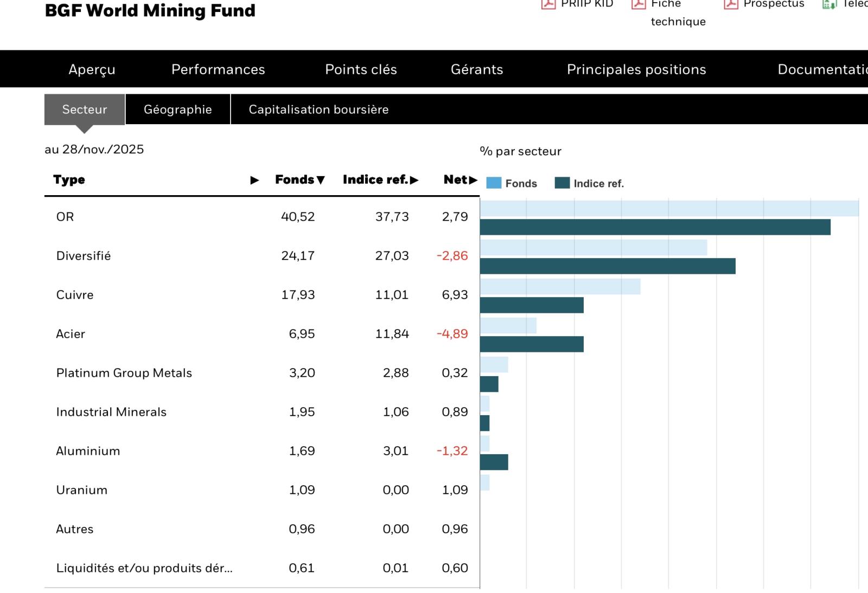Click the dark Indice ref. bar for OR
Viewport: 868px width, 593px height.
coord(655,227)
